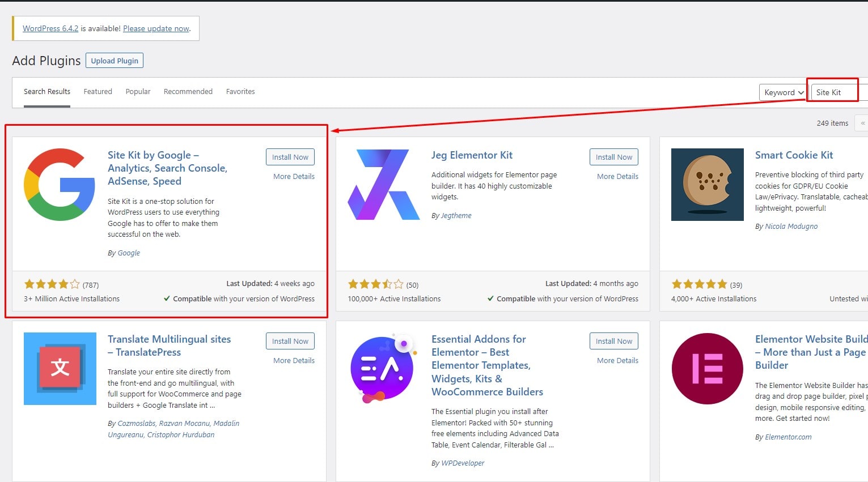Click the Site Kit by Google logo icon
This screenshot has height=482, width=868.
coord(60,185)
